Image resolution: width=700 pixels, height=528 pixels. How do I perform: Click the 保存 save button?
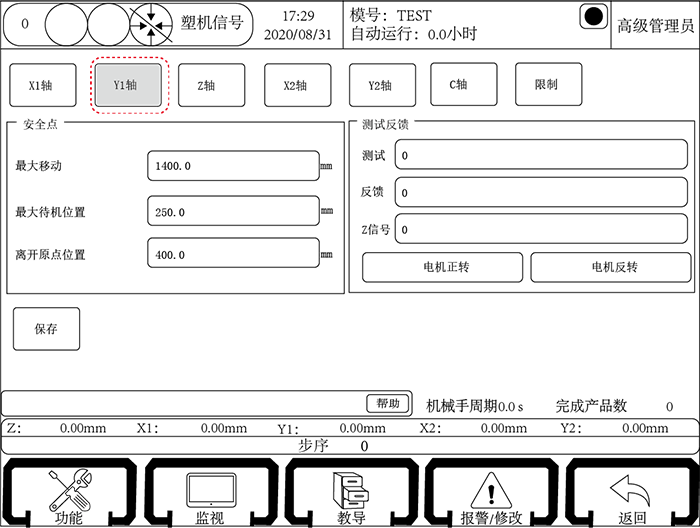tap(46, 328)
